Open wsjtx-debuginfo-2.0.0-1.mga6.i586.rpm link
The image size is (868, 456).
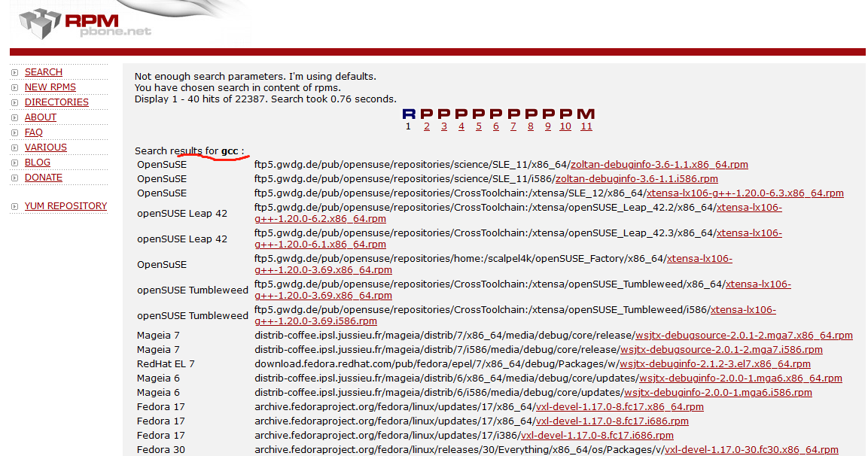tap(718, 393)
